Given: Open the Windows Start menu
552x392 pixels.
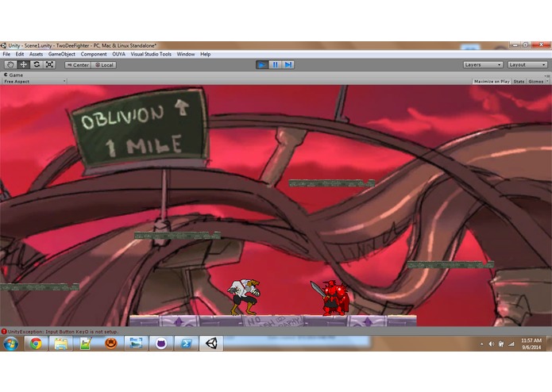Looking at the screenshot, I should tap(10, 344).
